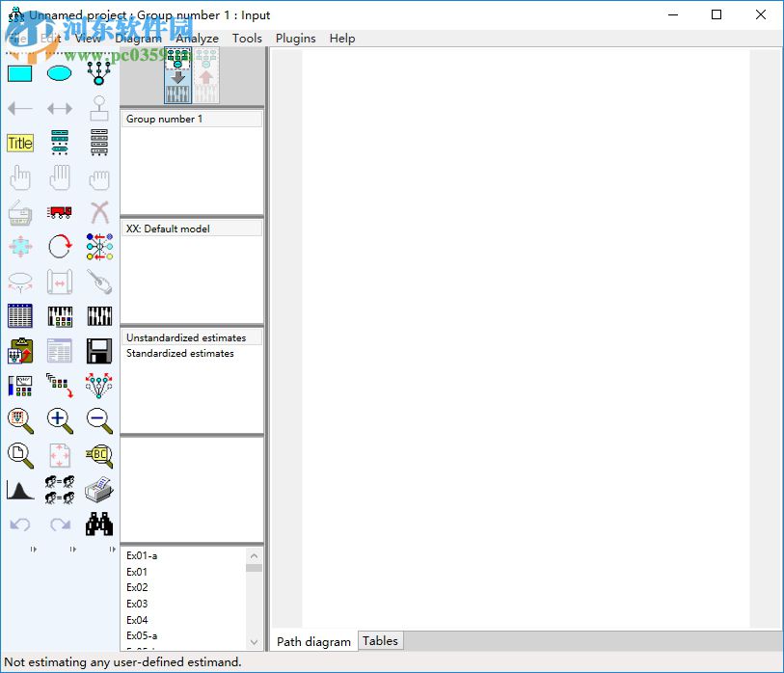The width and height of the screenshot is (784, 673).
Task: Select XX: Default model entry
Action: click(x=192, y=229)
